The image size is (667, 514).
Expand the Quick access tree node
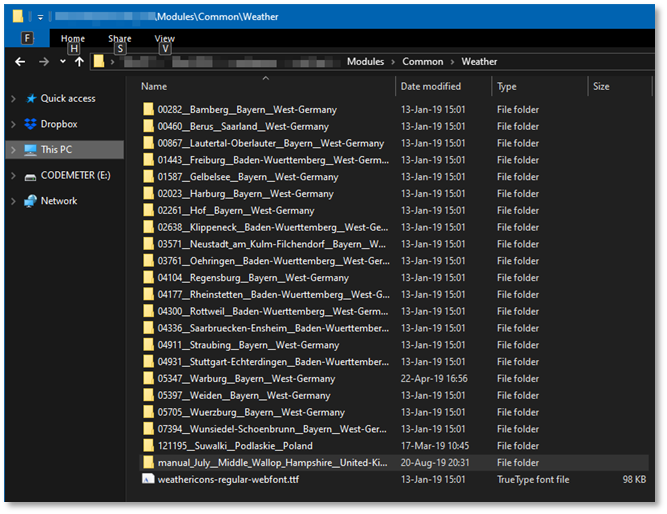(x=13, y=99)
